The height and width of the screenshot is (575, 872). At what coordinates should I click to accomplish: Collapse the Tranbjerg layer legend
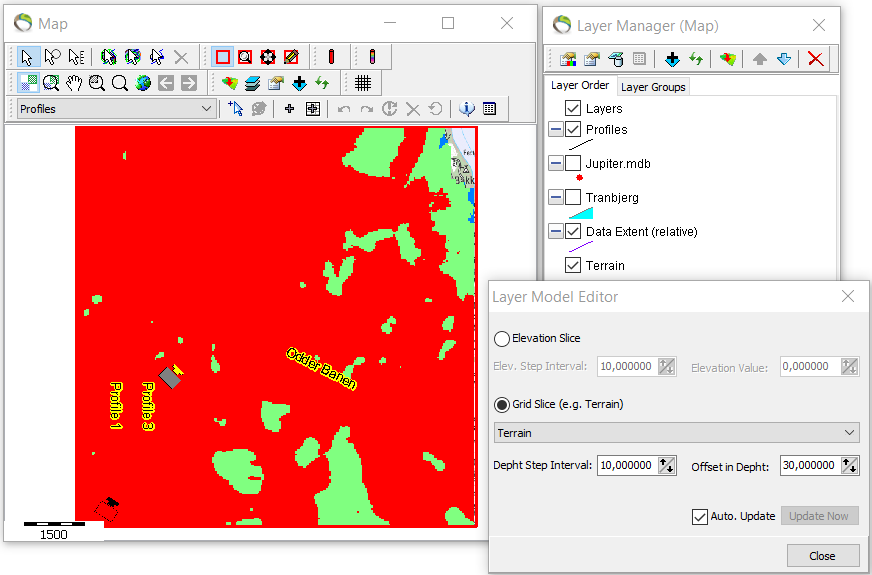[x=555, y=197]
